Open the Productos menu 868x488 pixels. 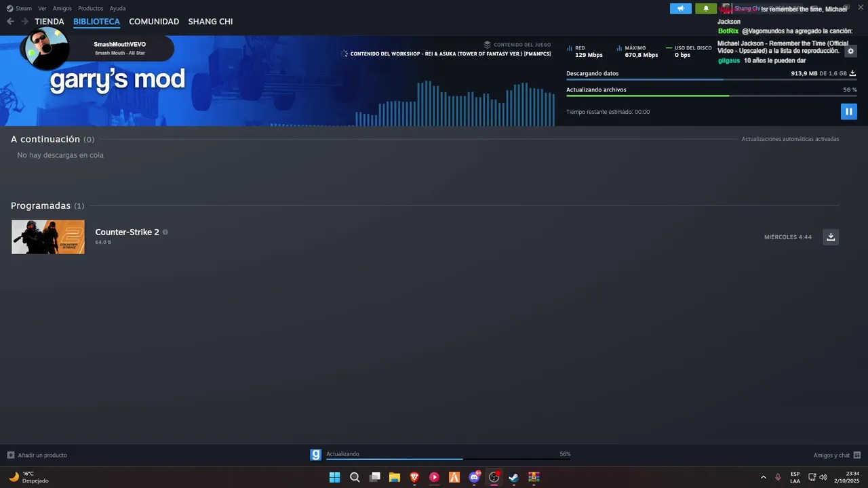(91, 8)
